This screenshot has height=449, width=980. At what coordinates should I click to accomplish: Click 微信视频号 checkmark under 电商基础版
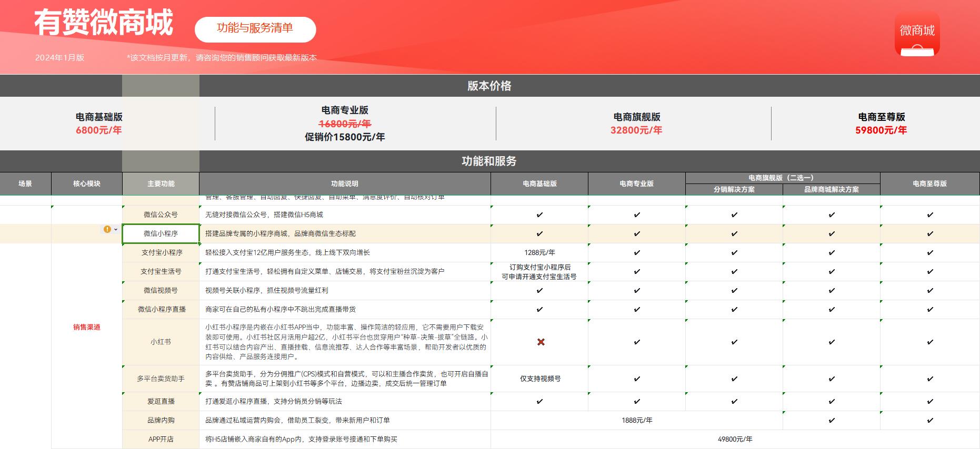click(x=539, y=290)
